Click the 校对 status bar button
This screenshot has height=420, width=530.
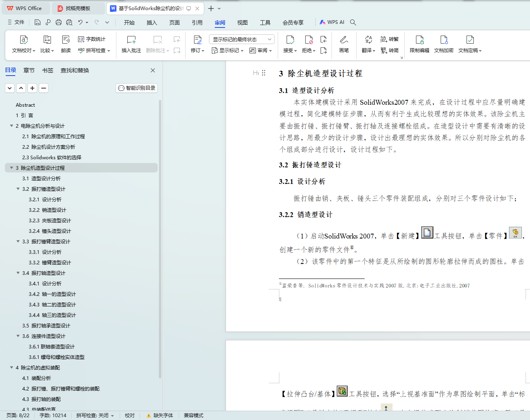tap(130, 416)
